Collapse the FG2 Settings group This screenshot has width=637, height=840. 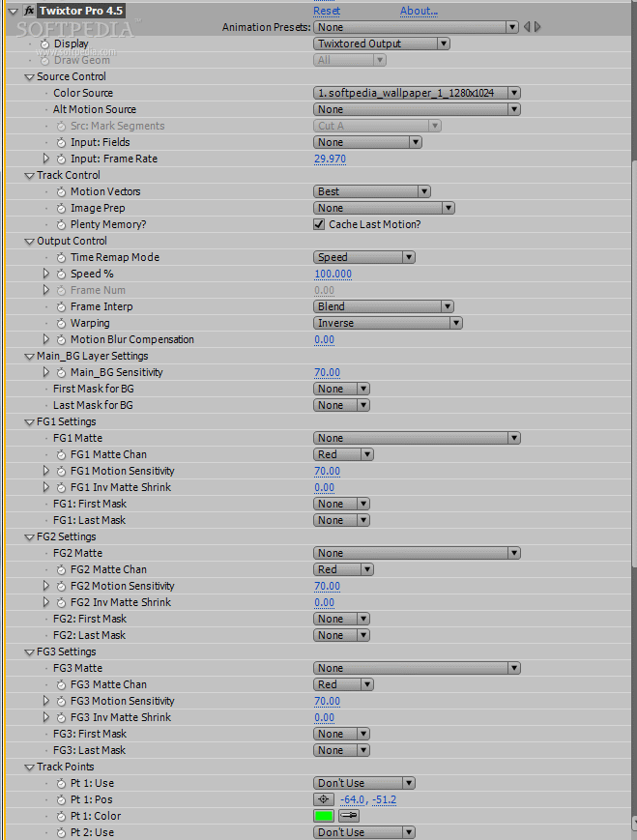[29, 537]
